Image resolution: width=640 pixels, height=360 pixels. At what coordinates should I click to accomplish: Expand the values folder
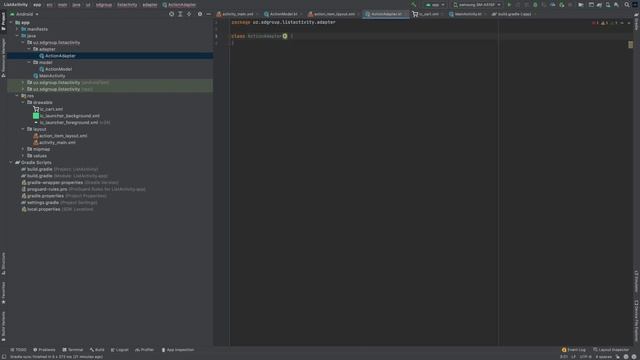pyautogui.click(x=23, y=156)
